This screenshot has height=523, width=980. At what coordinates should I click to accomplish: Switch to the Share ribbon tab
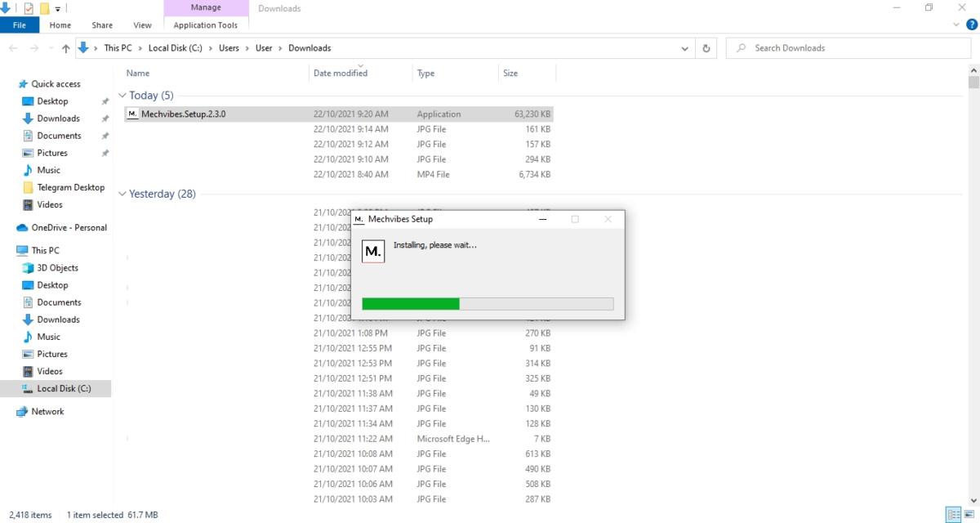pyautogui.click(x=102, y=25)
